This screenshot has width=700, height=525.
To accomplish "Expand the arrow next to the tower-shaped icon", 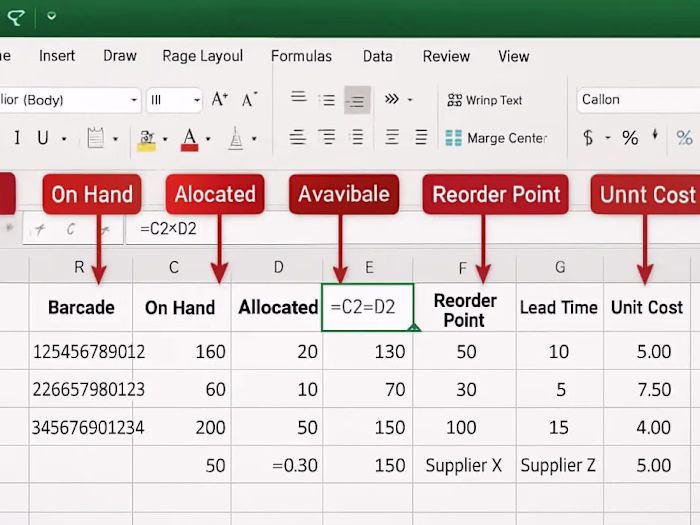I will click(x=254, y=139).
